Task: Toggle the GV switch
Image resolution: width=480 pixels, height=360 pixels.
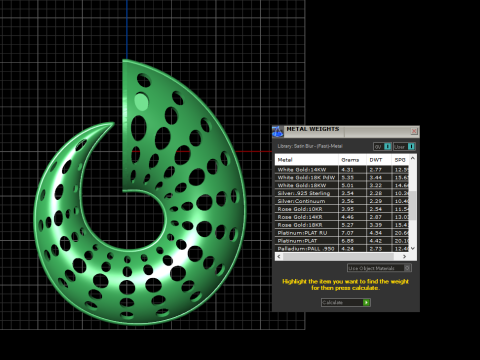Action: pyautogui.click(x=382, y=146)
